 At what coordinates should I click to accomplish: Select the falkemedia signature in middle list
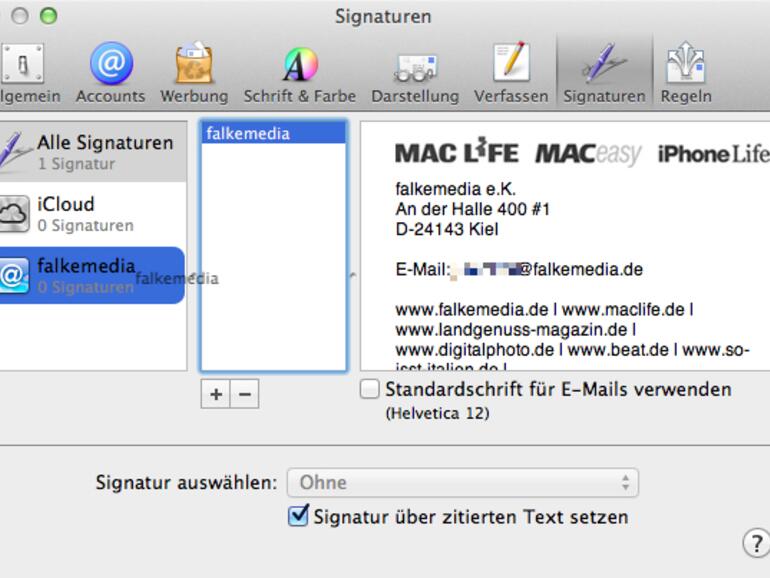pos(274,134)
